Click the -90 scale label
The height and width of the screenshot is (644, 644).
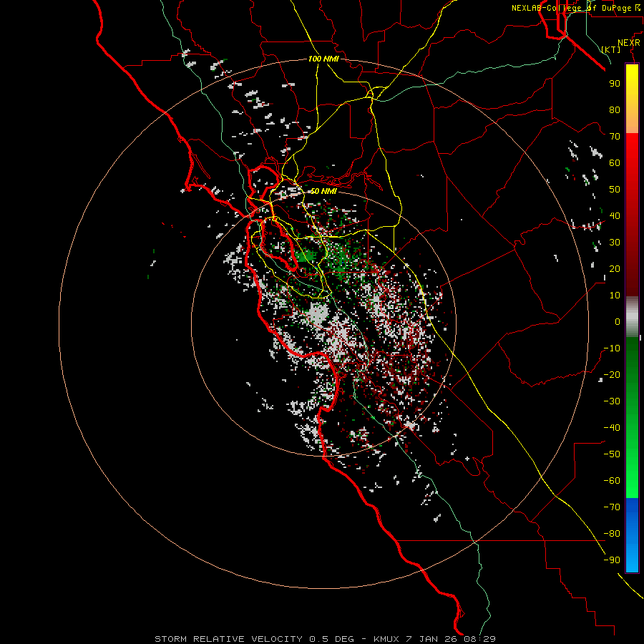pos(612,560)
